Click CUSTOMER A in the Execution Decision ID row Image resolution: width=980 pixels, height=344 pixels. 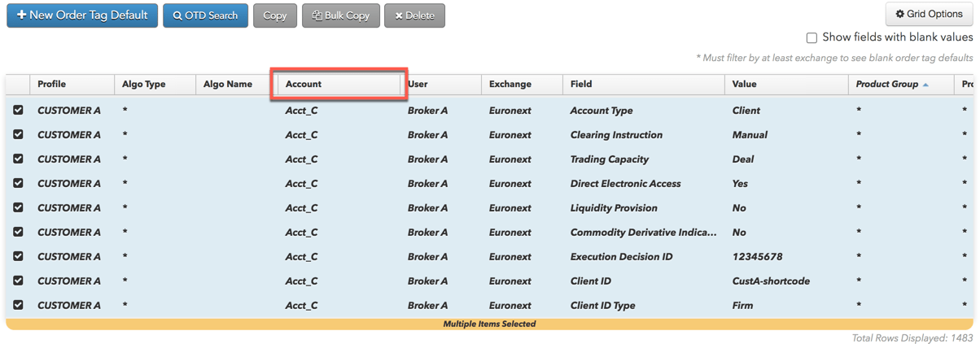[x=69, y=256]
